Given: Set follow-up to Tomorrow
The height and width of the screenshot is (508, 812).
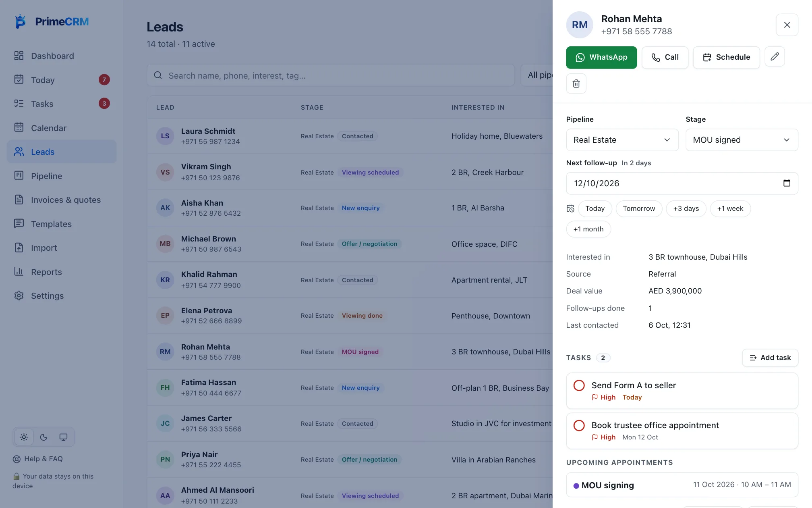Looking at the screenshot, I should point(639,208).
